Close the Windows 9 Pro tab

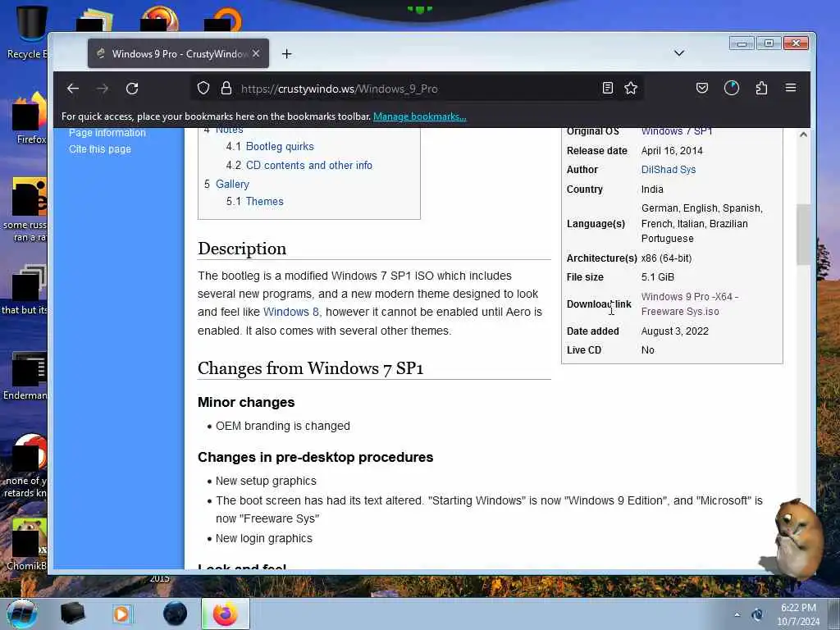pos(256,53)
